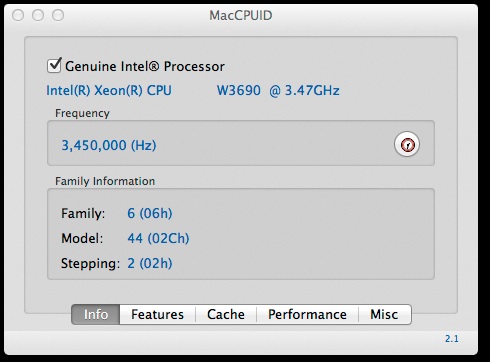
Task: Select the Info tab
Action: [96, 314]
